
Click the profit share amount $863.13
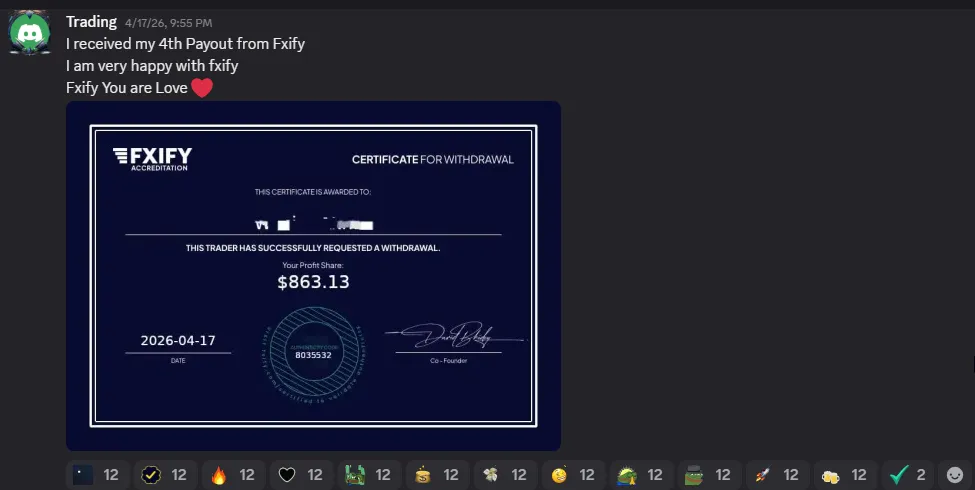(313, 282)
